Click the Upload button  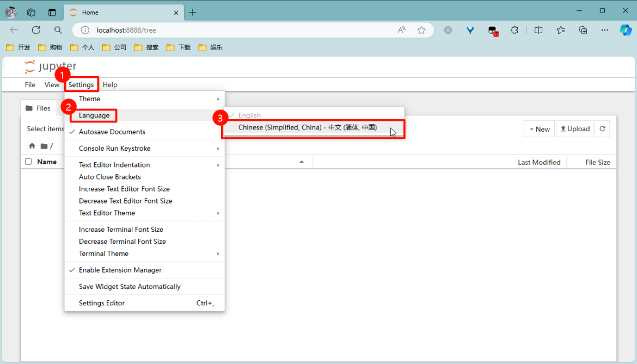click(x=574, y=129)
